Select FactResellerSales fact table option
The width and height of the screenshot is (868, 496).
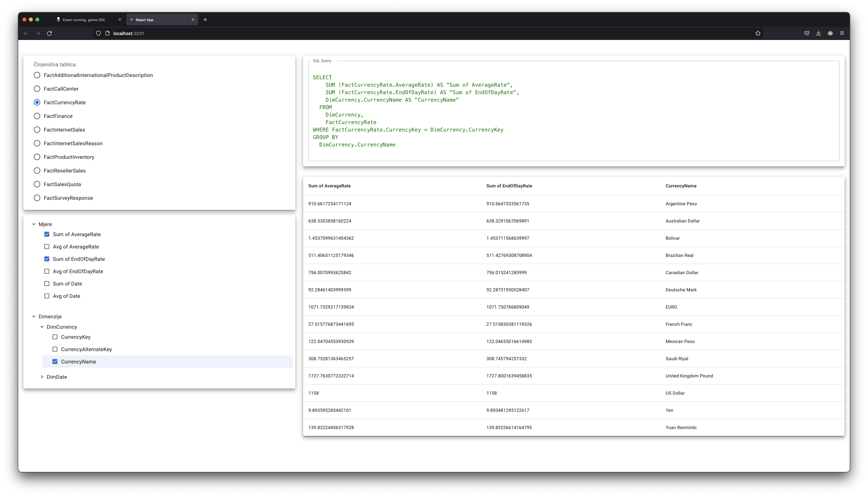[37, 171]
